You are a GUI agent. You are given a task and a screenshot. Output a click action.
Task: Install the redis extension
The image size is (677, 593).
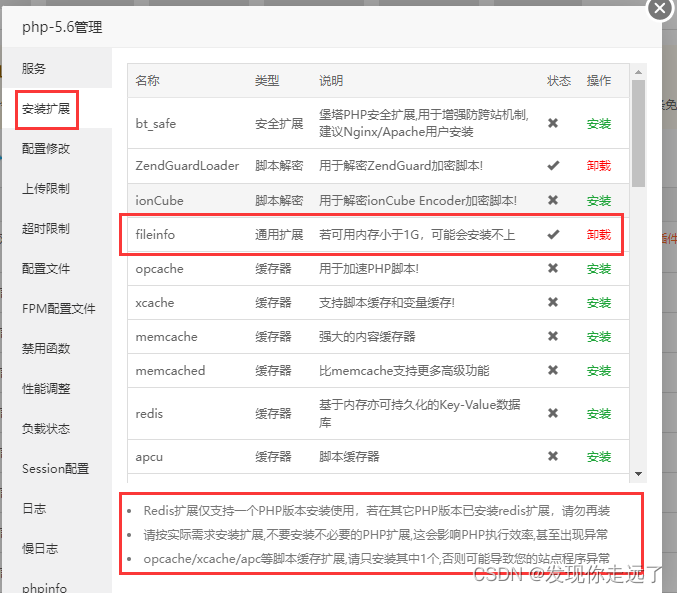598,414
